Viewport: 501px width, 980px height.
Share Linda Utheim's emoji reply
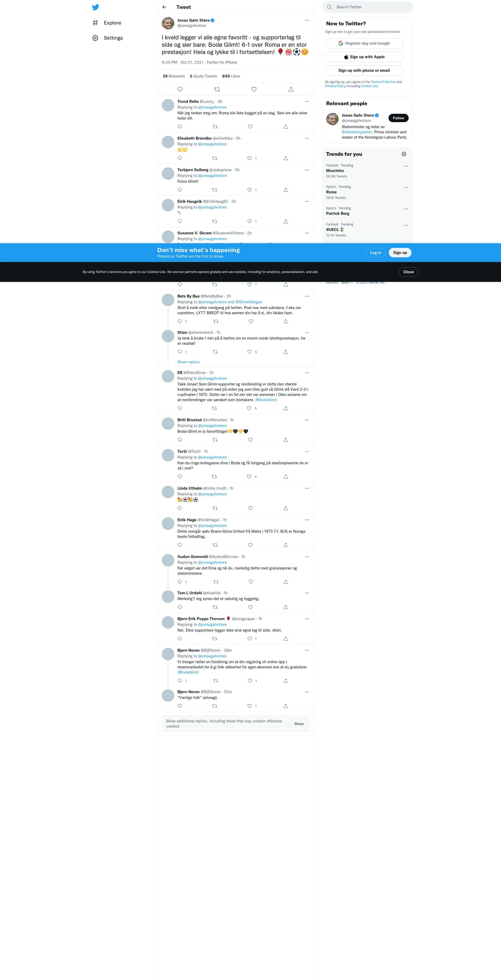[286, 508]
